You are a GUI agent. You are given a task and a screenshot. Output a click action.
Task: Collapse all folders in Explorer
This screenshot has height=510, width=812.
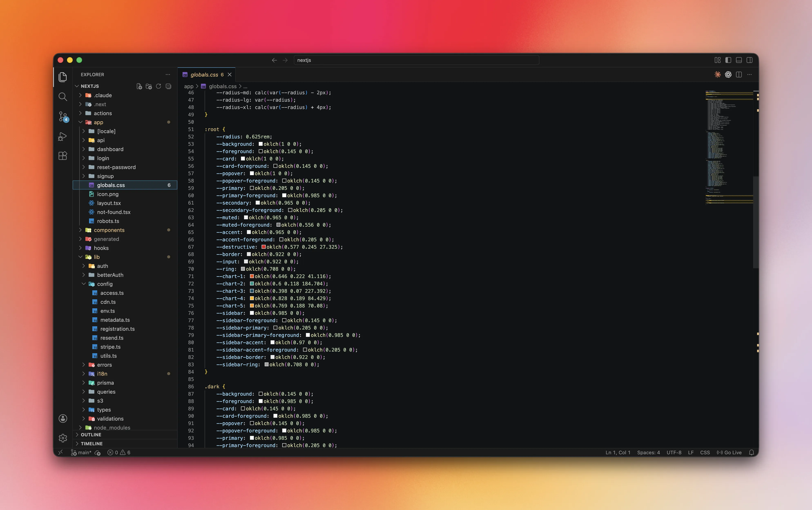168,86
